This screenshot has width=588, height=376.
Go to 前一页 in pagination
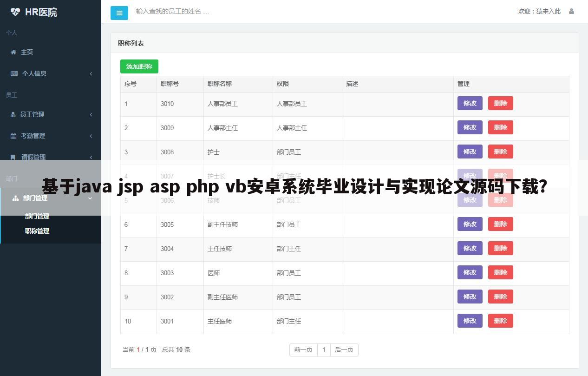click(303, 350)
